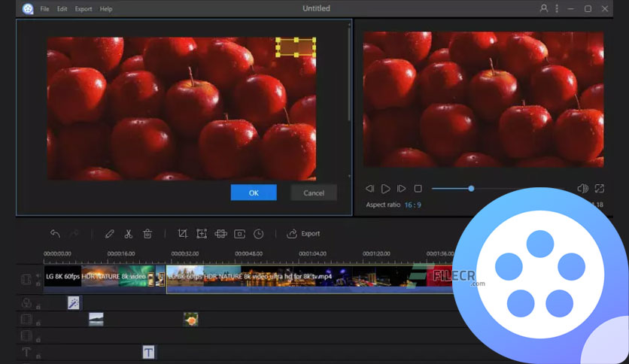Select the landscape overlay clip

pos(96,319)
